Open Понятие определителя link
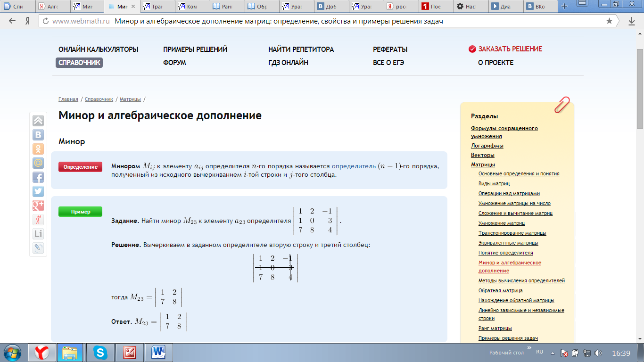Viewport: 644px width, 362px height. click(x=506, y=253)
